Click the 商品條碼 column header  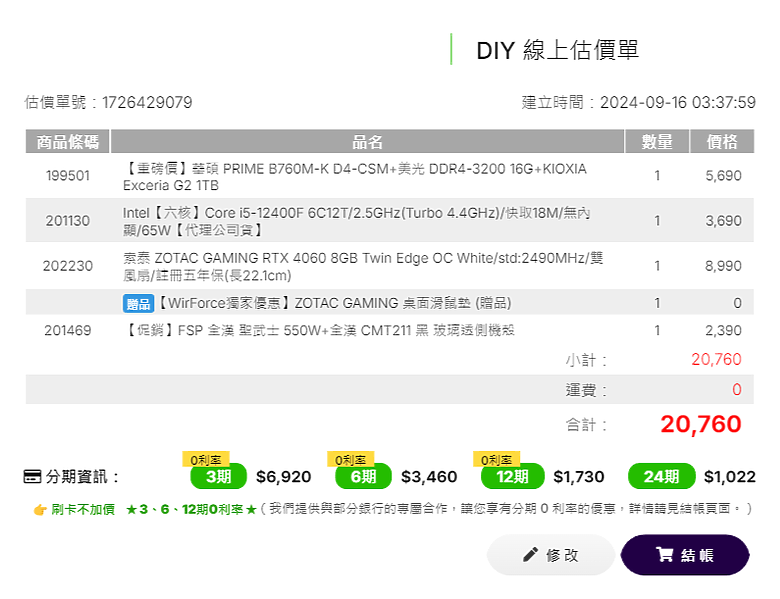coord(68,141)
